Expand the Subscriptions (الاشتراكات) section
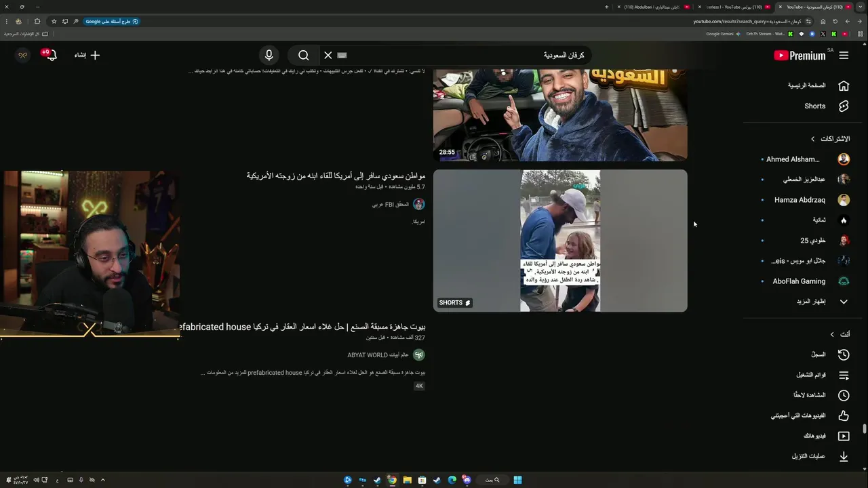 [x=830, y=139]
